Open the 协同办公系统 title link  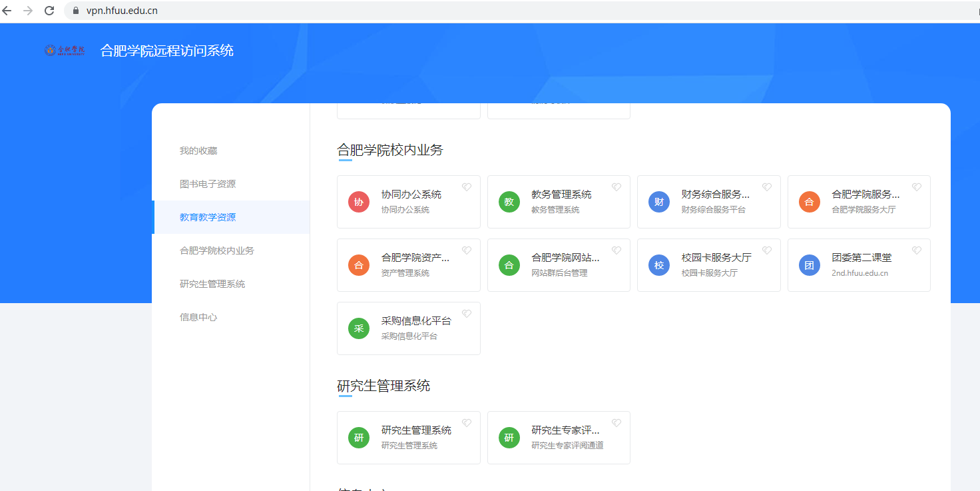(411, 195)
